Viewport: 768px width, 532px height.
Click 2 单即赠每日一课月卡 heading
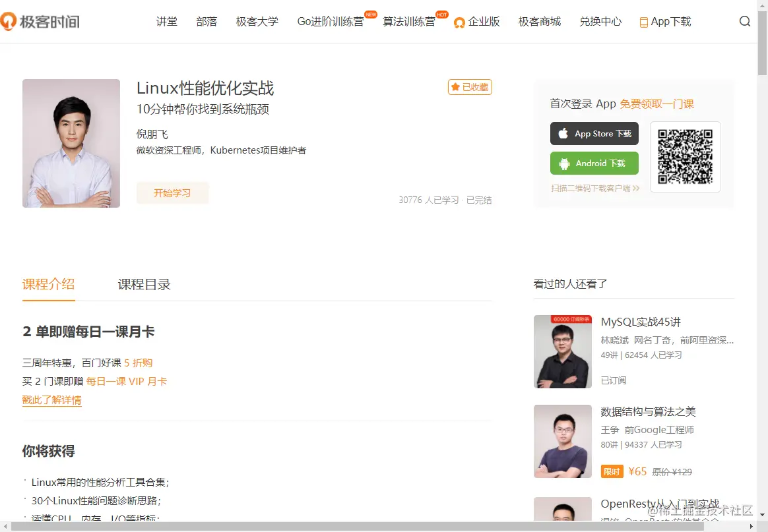coord(88,332)
